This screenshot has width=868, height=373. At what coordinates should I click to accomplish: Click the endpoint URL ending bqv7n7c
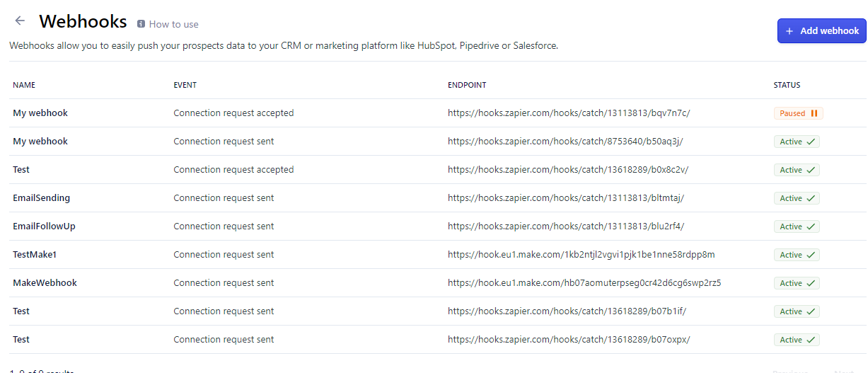(569, 113)
